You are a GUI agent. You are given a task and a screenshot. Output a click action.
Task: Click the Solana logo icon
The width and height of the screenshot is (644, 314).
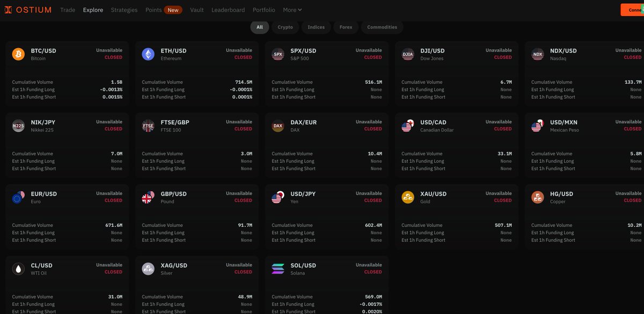pos(278,269)
